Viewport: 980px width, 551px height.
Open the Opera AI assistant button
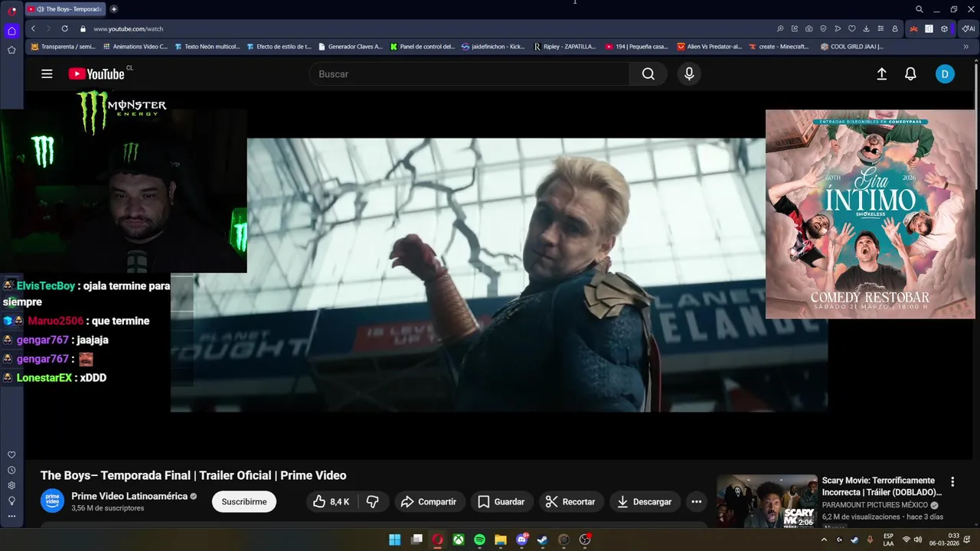click(x=969, y=29)
